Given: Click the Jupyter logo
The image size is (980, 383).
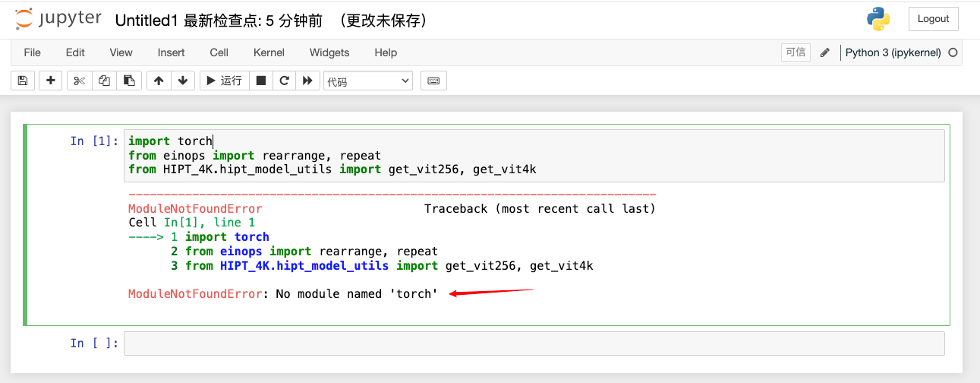Looking at the screenshot, I should 58,20.
